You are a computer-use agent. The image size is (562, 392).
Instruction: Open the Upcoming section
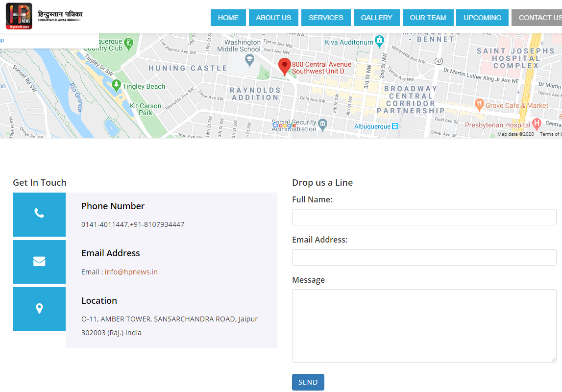point(482,18)
